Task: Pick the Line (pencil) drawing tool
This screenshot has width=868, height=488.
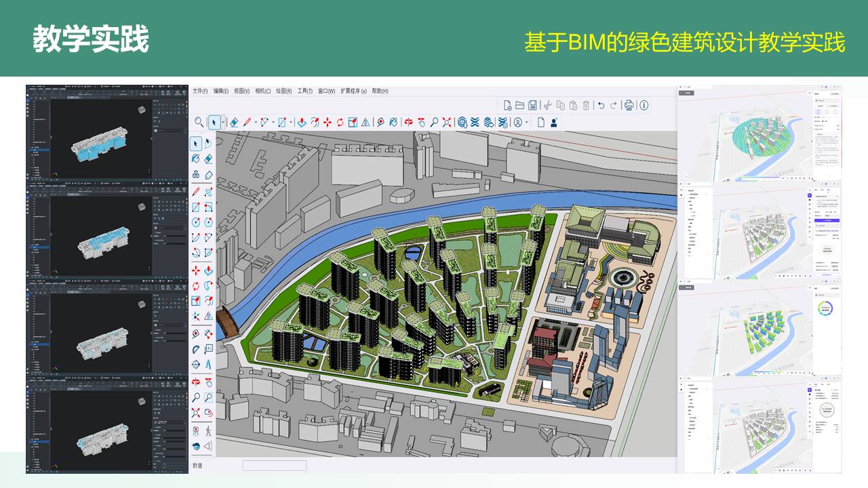Action: click(x=246, y=122)
